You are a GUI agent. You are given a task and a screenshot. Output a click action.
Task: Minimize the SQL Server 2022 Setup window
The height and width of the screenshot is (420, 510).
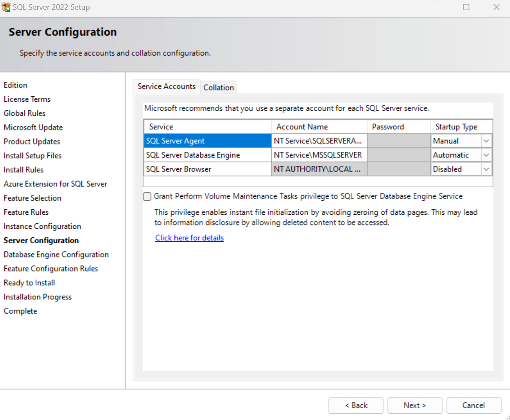tap(436, 7)
